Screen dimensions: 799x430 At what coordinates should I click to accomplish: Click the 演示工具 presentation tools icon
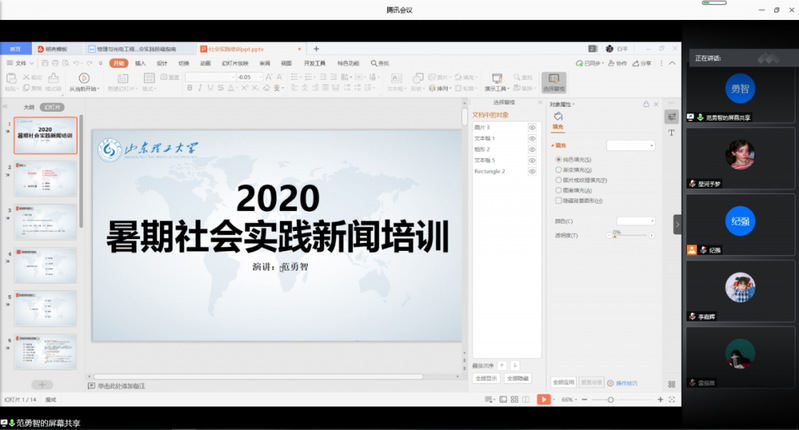coord(497,78)
